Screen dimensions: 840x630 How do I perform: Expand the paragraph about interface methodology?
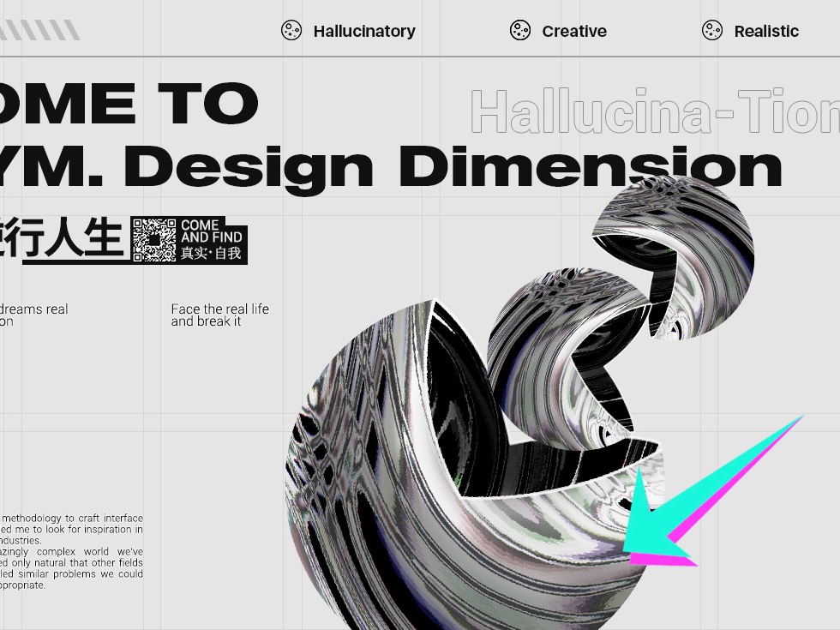73,553
